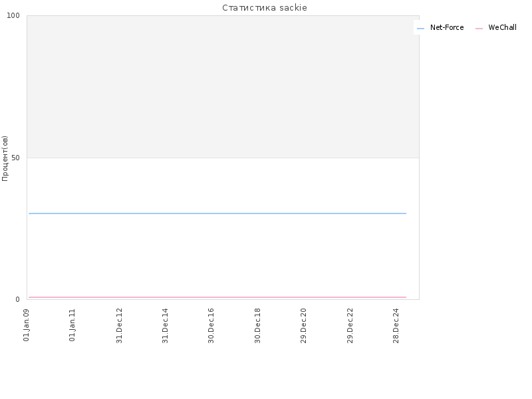Image resolution: width=532 pixels, height=399 pixels.
Task: Click the Процент(ов) y-axis title
Action: [5, 158]
